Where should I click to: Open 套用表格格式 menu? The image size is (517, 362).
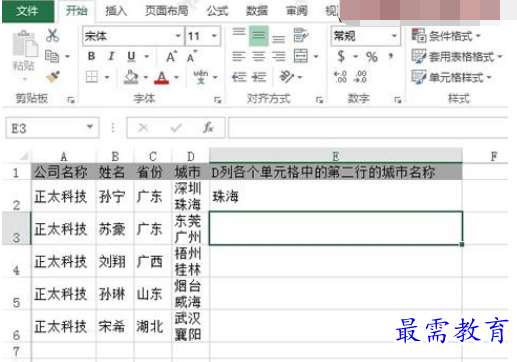(457, 57)
